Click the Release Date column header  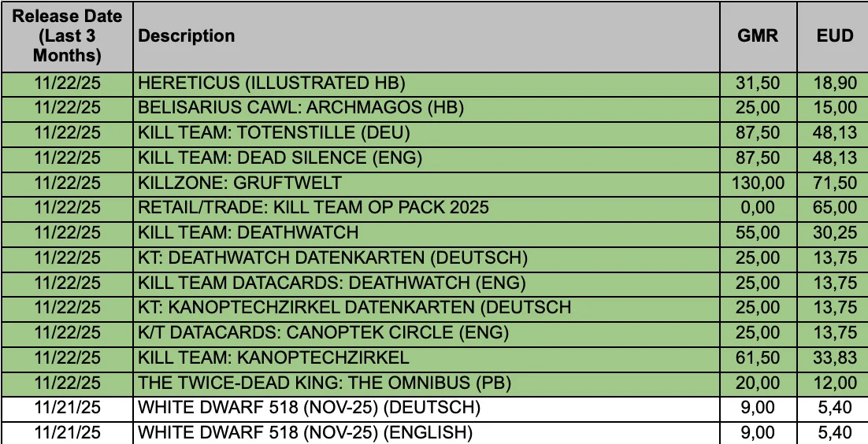pyautogui.click(x=67, y=36)
